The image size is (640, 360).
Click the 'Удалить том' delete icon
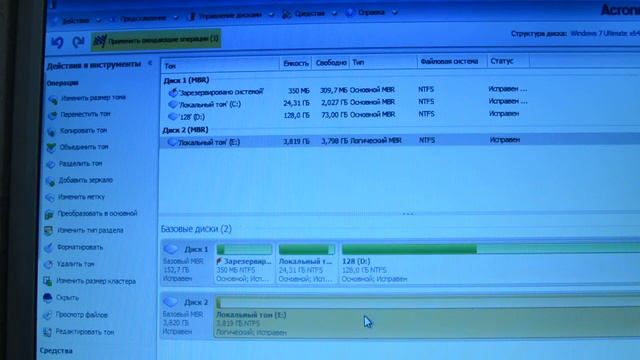tap(48, 264)
